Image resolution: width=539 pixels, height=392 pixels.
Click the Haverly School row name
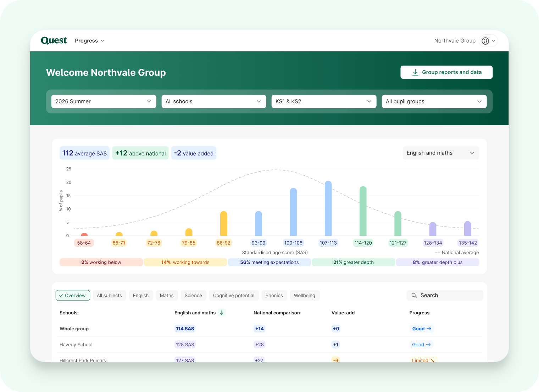click(76, 345)
